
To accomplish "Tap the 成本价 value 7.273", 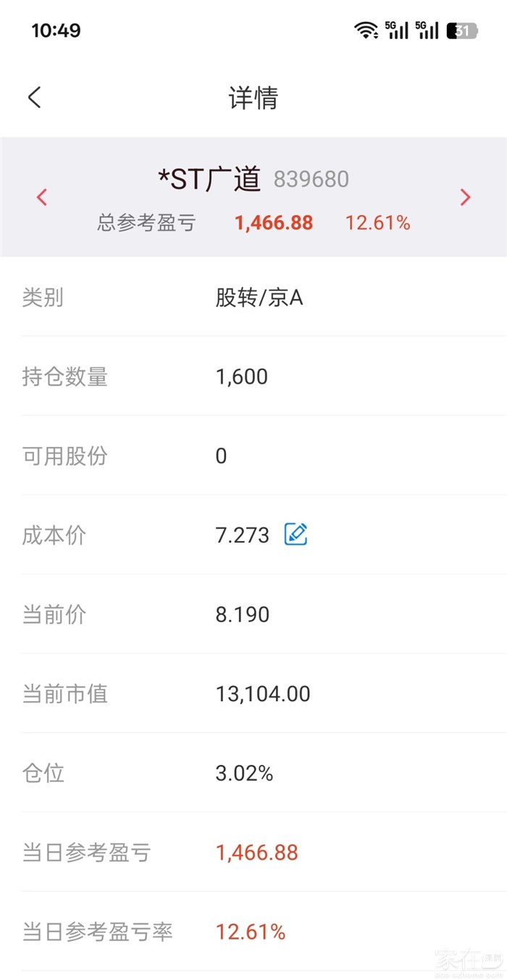I will point(242,535).
